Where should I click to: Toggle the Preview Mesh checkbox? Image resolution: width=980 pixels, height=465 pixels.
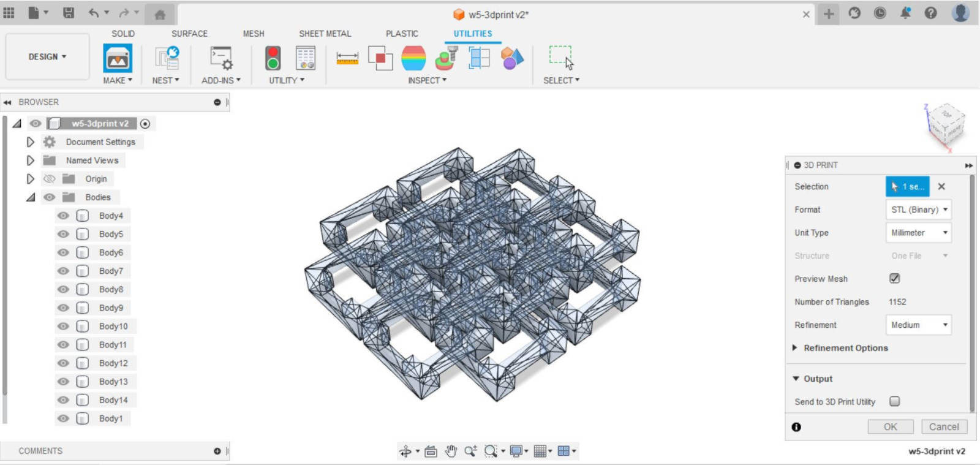pos(895,278)
